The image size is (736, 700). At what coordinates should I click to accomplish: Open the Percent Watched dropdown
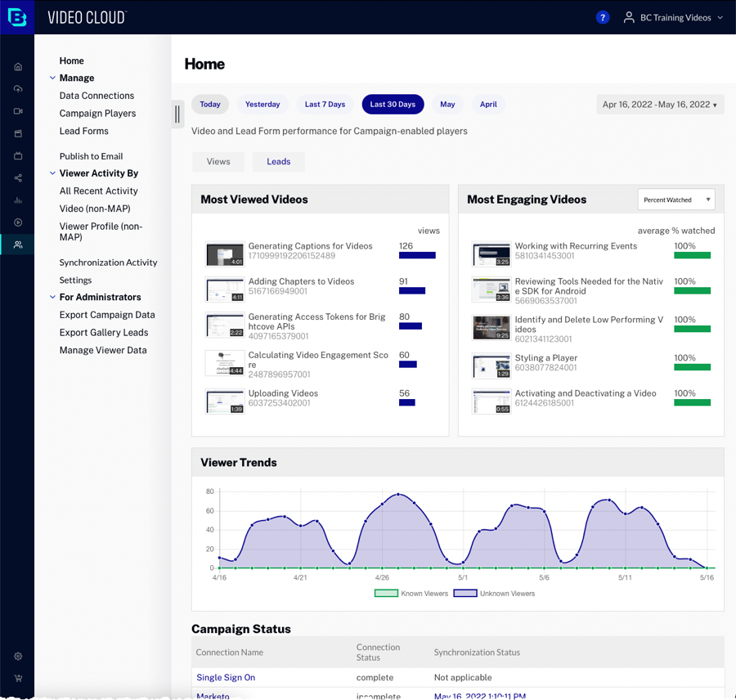tap(675, 200)
